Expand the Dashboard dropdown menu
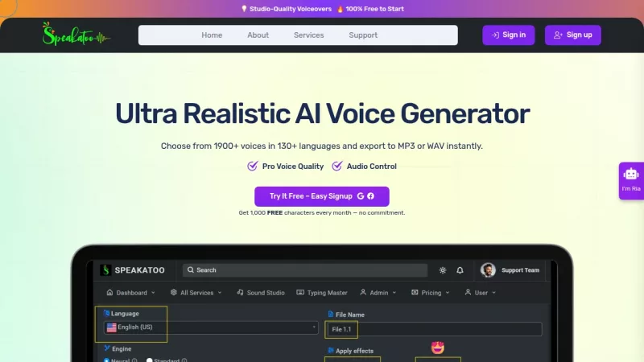The image size is (644, 362). point(130,293)
